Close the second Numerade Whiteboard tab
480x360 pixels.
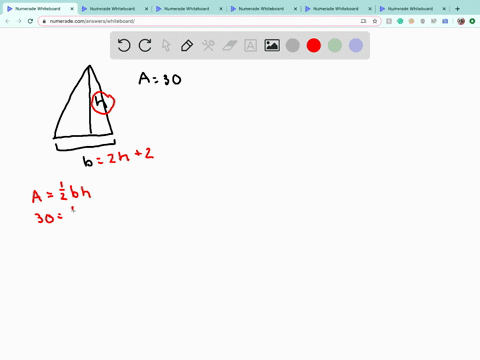146,9
